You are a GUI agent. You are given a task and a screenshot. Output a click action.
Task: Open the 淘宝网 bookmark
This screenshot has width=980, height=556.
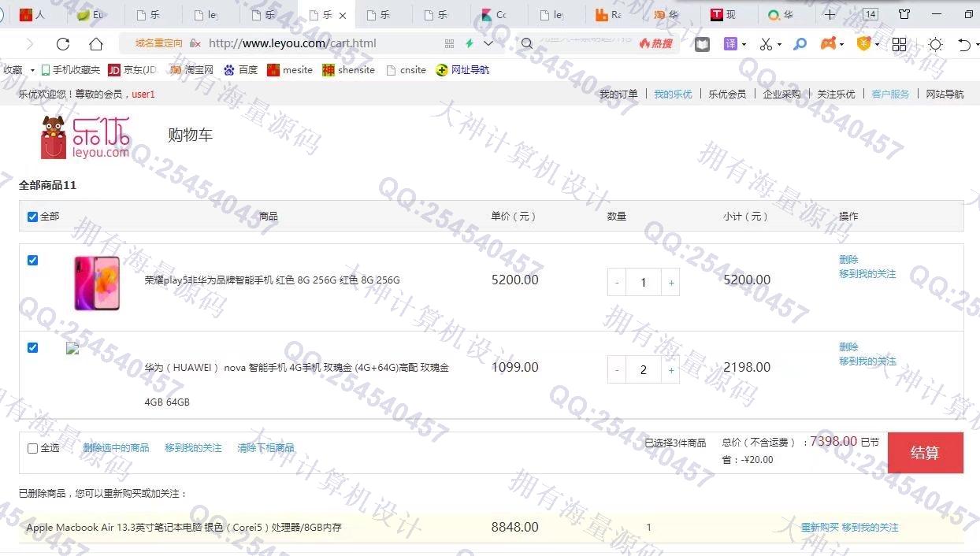pos(191,70)
